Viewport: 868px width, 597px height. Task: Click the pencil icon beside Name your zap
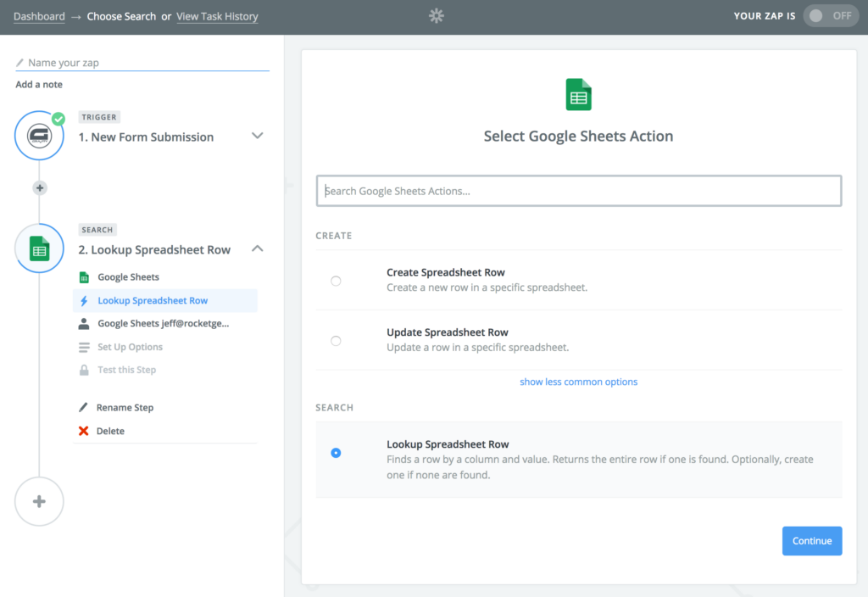pyautogui.click(x=20, y=63)
